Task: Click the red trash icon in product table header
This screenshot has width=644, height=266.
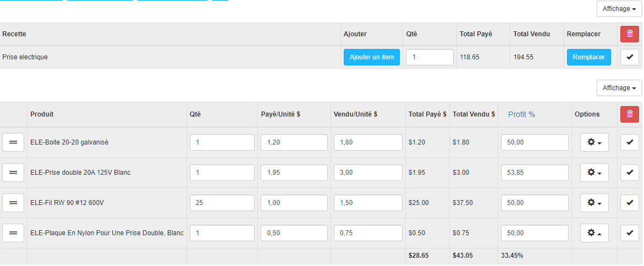Action: (629, 114)
